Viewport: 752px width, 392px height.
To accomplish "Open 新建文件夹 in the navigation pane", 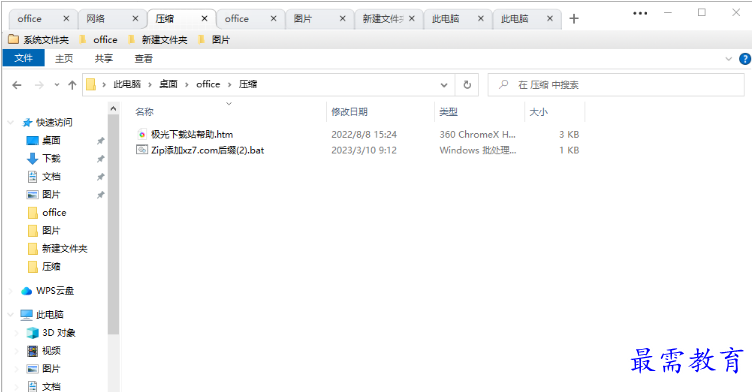I will (x=64, y=249).
